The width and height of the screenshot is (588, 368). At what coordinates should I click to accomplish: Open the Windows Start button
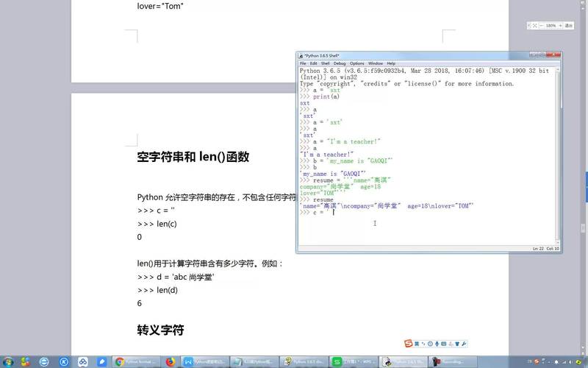click(x=8, y=362)
